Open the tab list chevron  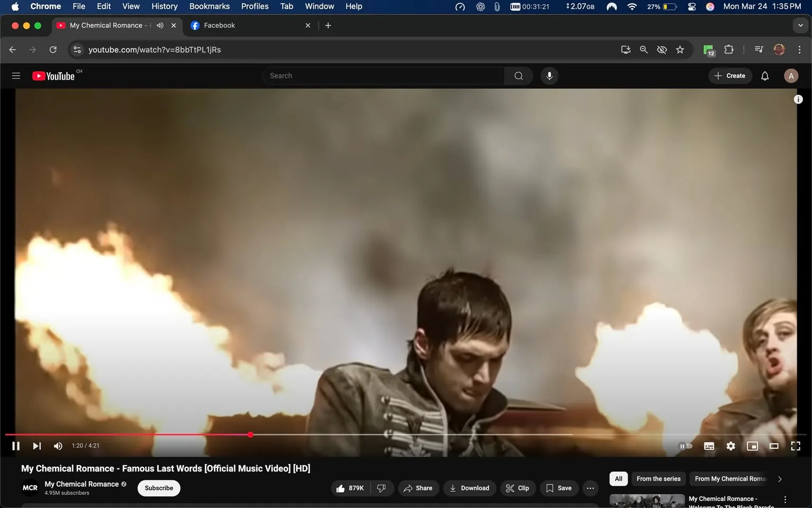[x=800, y=25]
